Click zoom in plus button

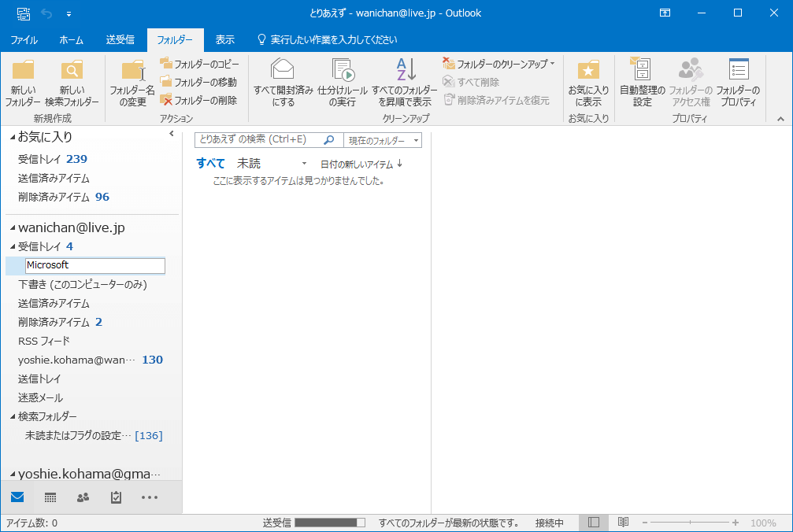point(736,523)
